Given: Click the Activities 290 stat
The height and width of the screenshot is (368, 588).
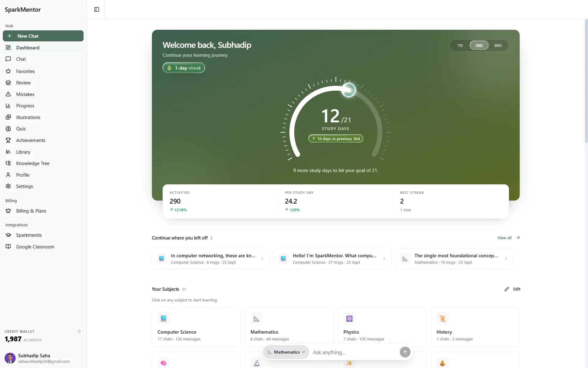Looking at the screenshot, I should pyautogui.click(x=220, y=201).
